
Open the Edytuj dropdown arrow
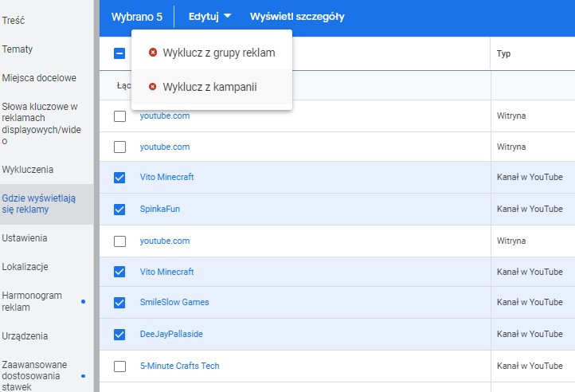[227, 16]
